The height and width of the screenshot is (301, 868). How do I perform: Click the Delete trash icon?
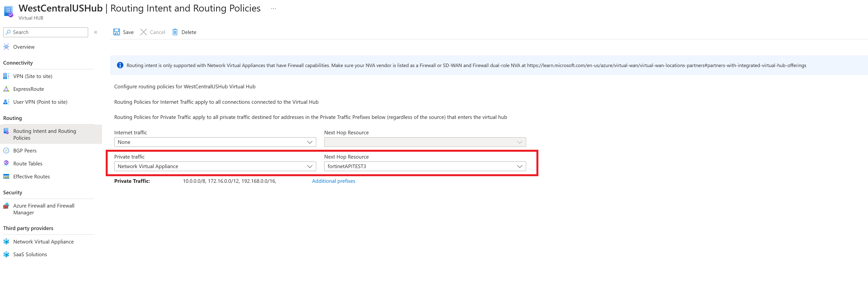pos(175,32)
